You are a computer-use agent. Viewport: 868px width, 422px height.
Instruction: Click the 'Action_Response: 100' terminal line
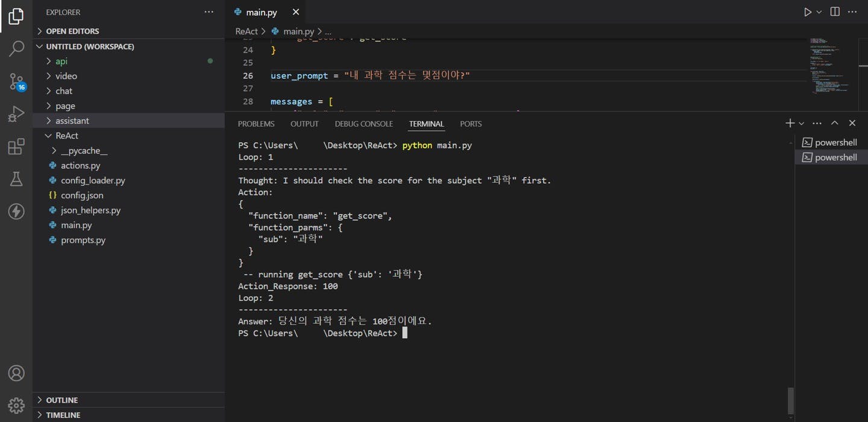click(x=288, y=286)
